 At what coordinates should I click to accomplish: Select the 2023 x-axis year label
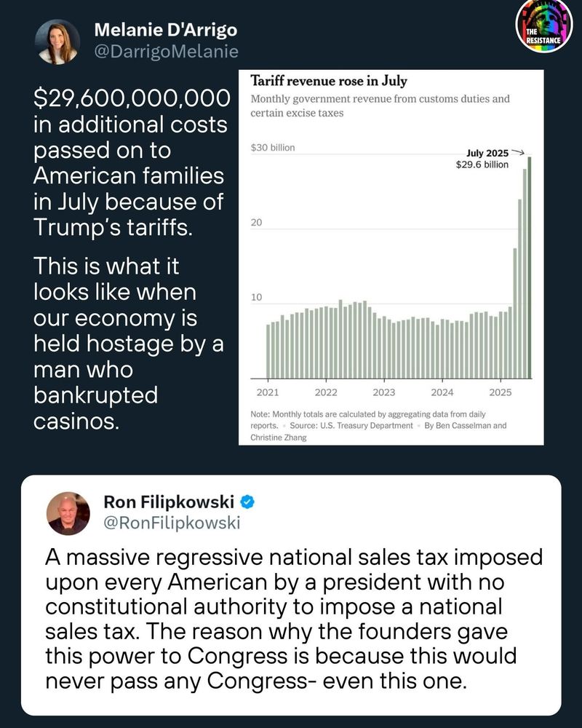tap(384, 392)
